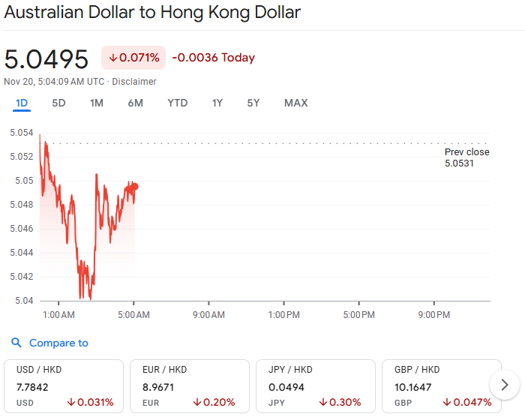Open the USD / HKD card
This screenshot has height=420, width=525.
[x=64, y=386]
